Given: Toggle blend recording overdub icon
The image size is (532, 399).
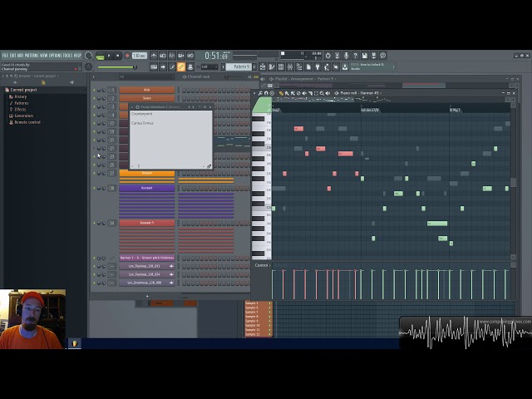Looking at the screenshot, I should click(x=181, y=56).
